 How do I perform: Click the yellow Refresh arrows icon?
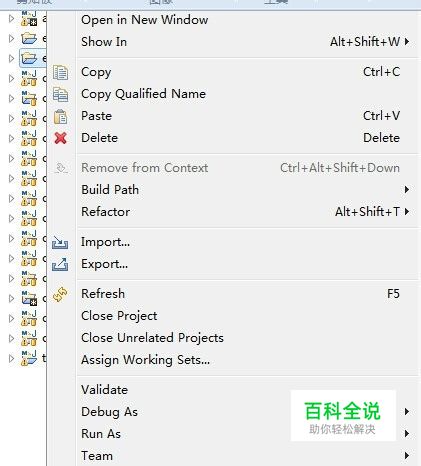(60, 294)
